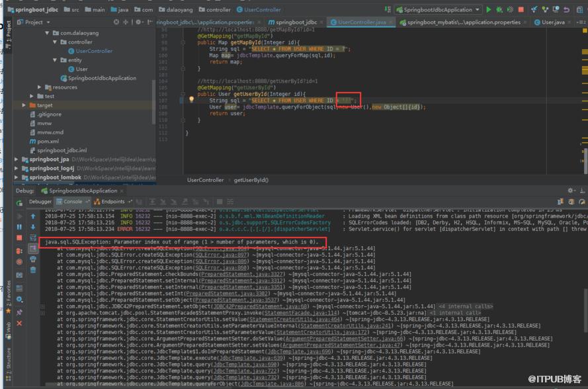Expand the resources folder

40,87
